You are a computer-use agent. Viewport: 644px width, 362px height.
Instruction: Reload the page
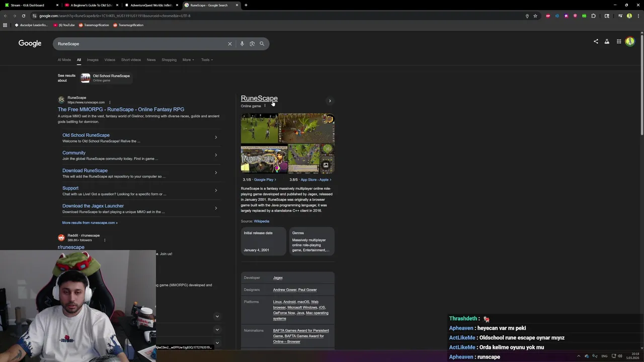23,16
